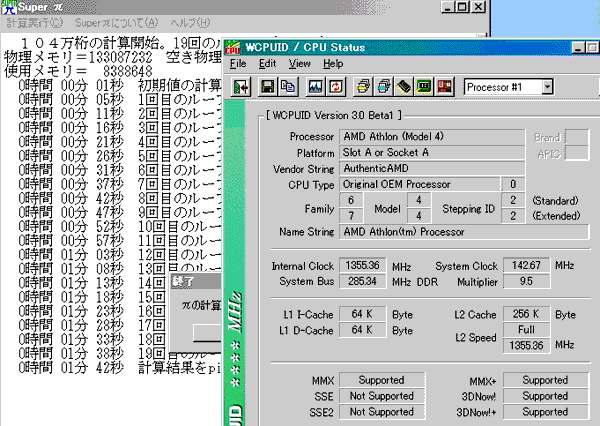Click the L1 I-Cache value 64 K
Image resolution: width=600 pixels, height=426 pixels.
[362, 314]
